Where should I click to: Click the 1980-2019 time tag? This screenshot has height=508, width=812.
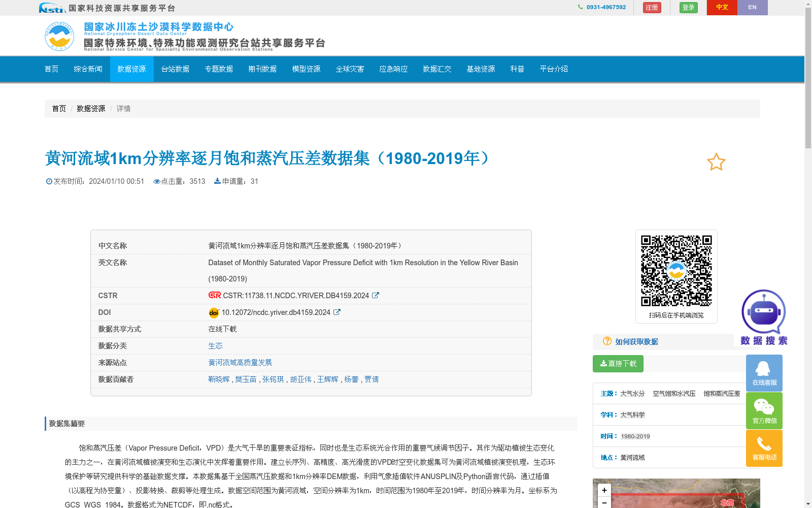(x=635, y=436)
